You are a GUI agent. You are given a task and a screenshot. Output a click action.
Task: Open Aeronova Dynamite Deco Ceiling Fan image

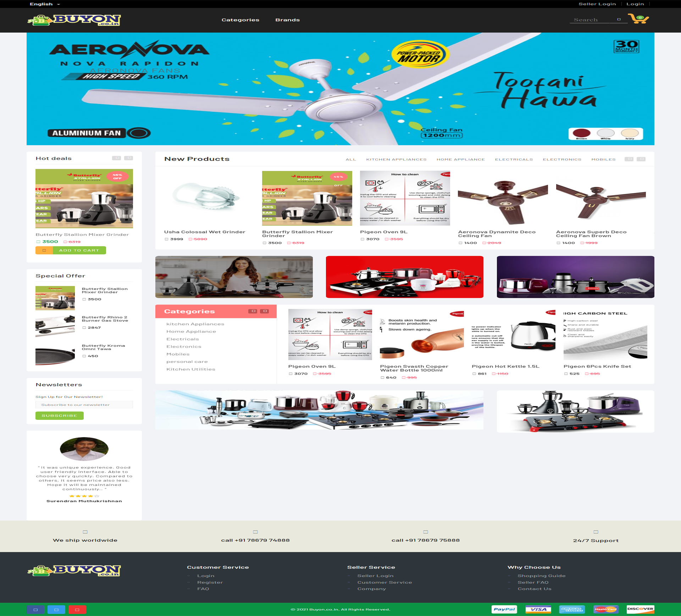point(503,198)
